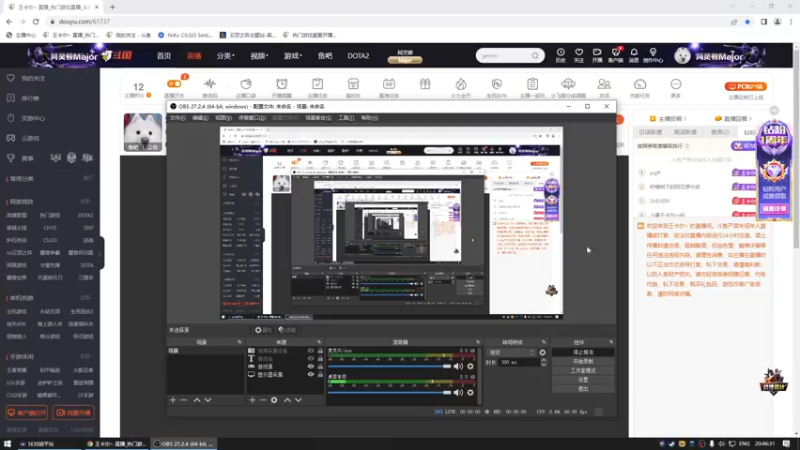Open 麦克风/Aux audio settings gear
Viewport: 800px width, 450px height.
[x=470, y=366]
